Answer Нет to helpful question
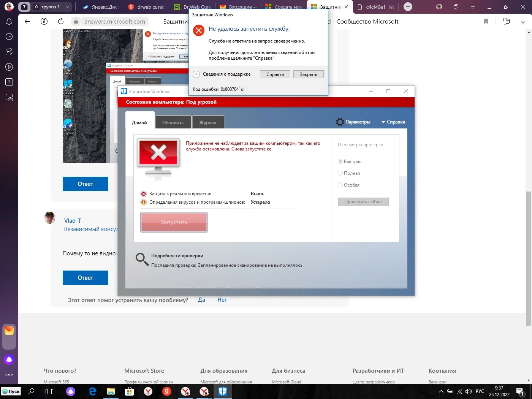532x399 pixels. click(222, 300)
